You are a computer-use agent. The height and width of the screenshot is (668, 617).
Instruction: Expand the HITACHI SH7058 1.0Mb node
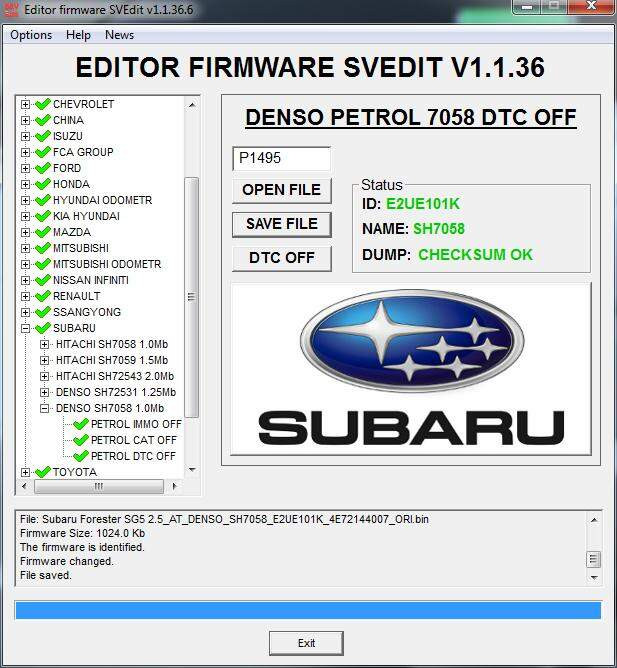(x=44, y=344)
